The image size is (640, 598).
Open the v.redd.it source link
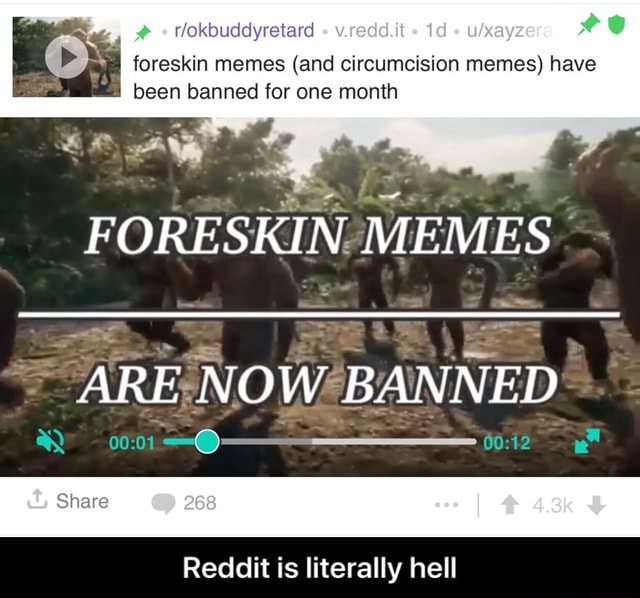point(369,30)
